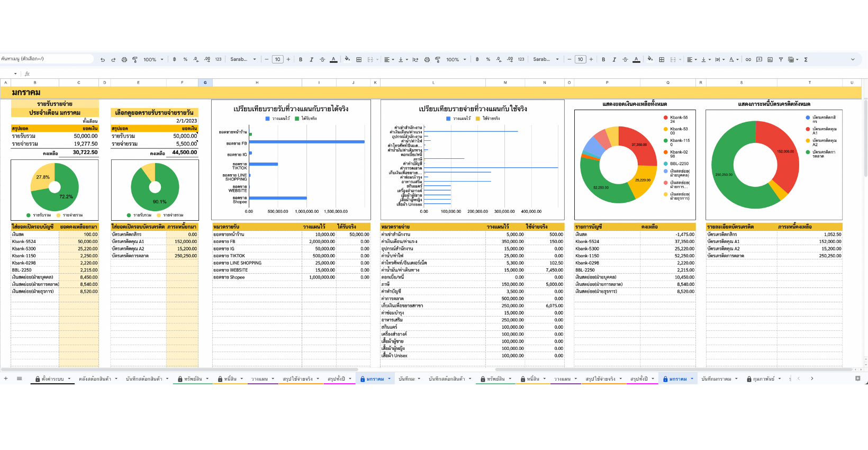
Task: Click the sheet tabs scroll-left arrow
Action: point(799,379)
